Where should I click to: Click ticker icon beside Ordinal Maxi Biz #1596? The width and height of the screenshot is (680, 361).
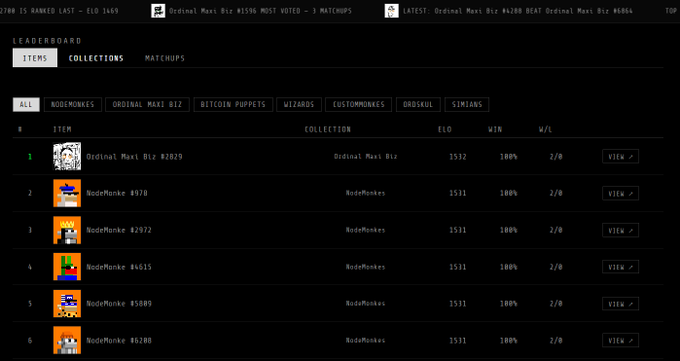pyautogui.click(x=158, y=11)
